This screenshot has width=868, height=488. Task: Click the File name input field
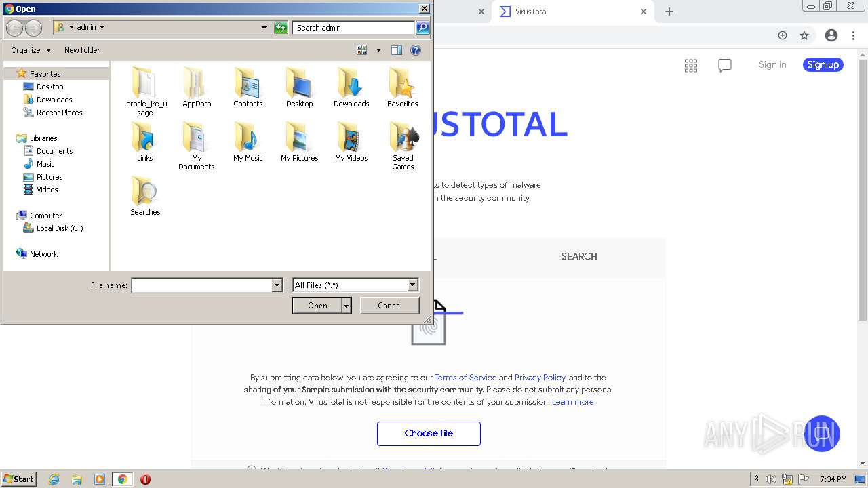click(x=201, y=285)
